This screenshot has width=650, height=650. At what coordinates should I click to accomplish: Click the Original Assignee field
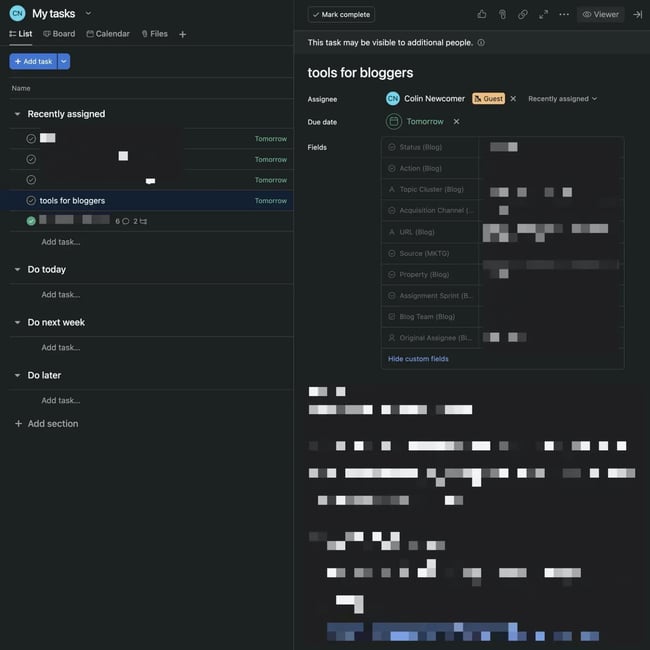tap(502, 338)
